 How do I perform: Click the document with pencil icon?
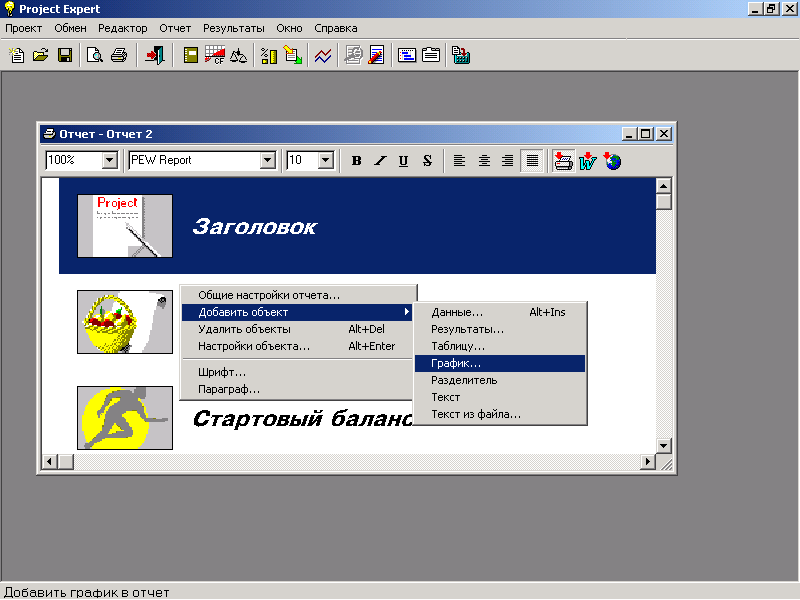click(377, 55)
